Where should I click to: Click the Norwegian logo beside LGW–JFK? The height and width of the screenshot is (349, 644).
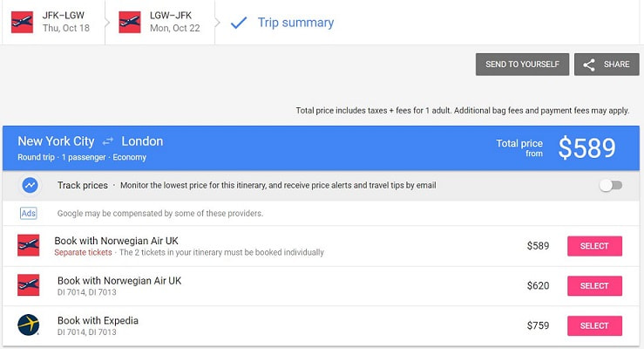click(x=130, y=22)
